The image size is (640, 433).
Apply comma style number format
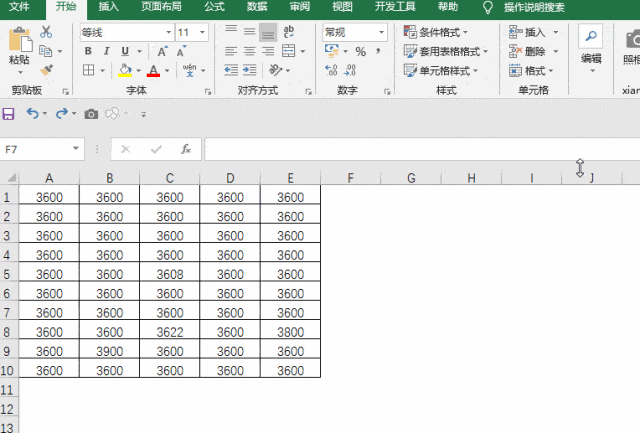tap(378, 51)
